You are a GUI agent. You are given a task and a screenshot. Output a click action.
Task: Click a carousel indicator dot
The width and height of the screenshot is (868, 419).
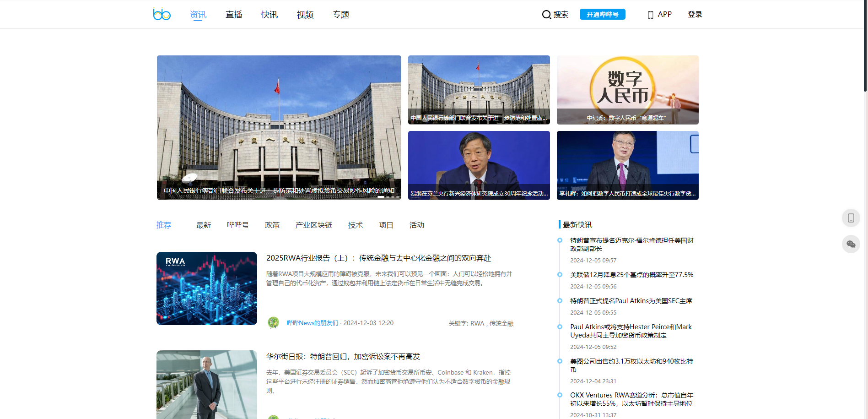tap(381, 197)
